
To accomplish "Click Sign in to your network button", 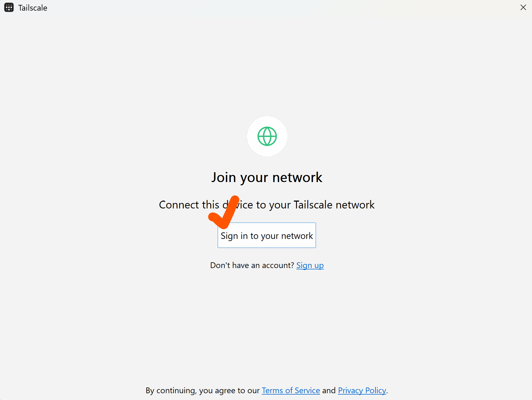I will (267, 235).
